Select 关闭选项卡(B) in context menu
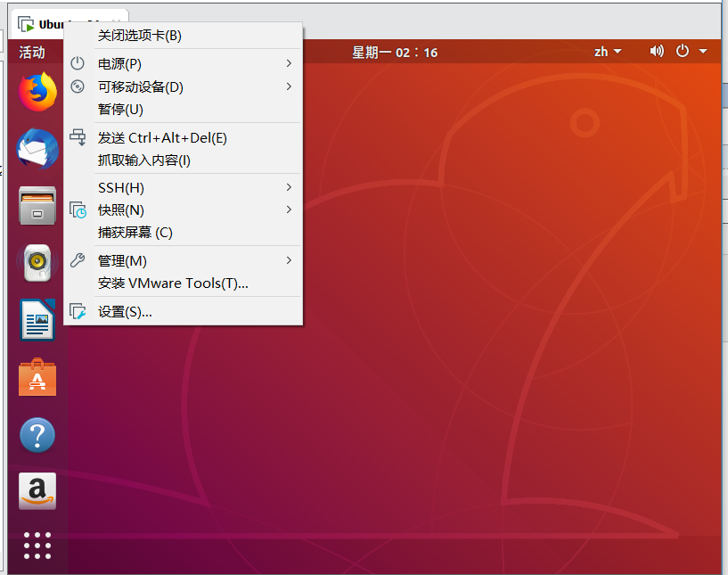The image size is (728, 575). 183,36
